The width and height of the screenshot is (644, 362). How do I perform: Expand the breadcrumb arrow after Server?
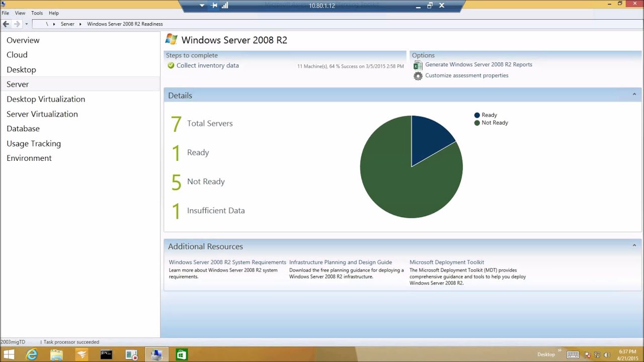[x=80, y=24]
